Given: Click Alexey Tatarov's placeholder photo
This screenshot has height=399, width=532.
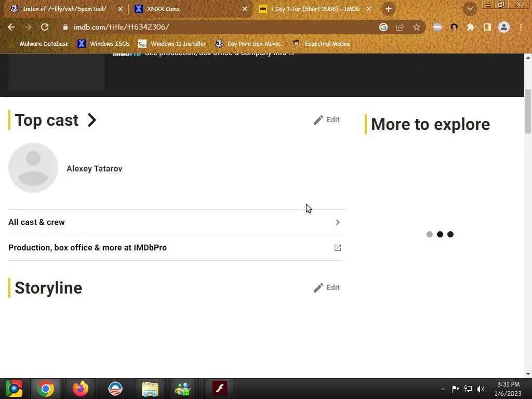Looking at the screenshot, I should click(33, 168).
